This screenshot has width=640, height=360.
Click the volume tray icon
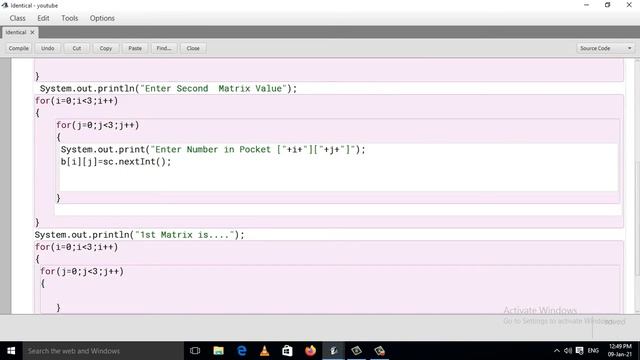[x=568, y=351]
